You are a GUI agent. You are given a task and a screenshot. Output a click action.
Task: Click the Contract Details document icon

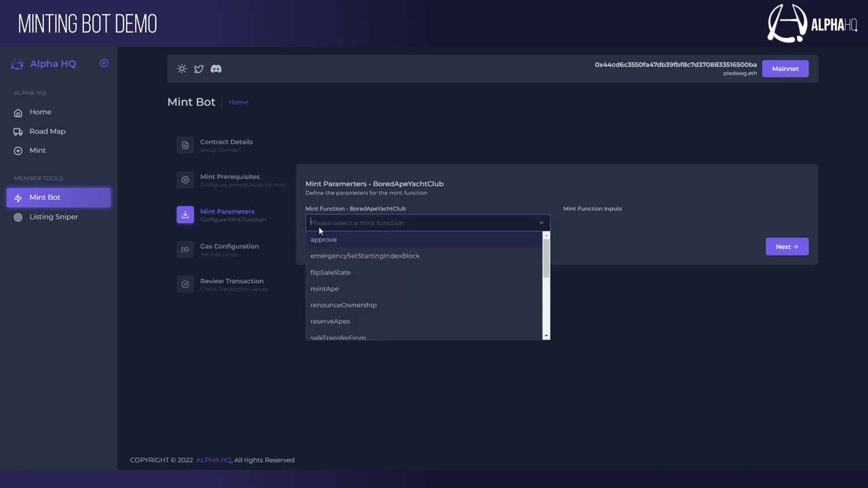[185, 145]
